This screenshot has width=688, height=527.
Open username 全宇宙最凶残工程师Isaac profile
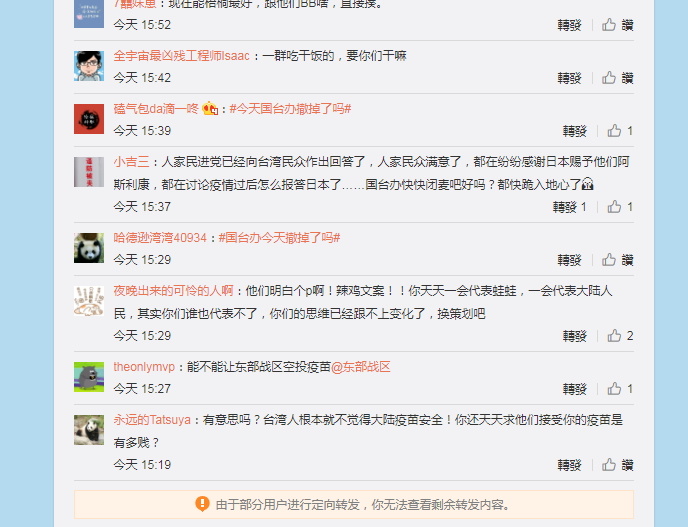coord(181,56)
